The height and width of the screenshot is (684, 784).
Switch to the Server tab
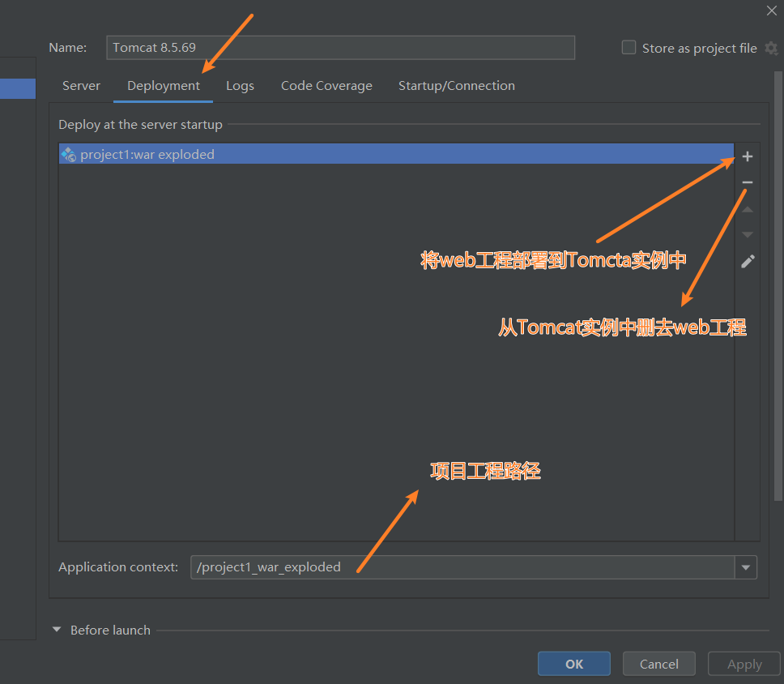tap(81, 86)
